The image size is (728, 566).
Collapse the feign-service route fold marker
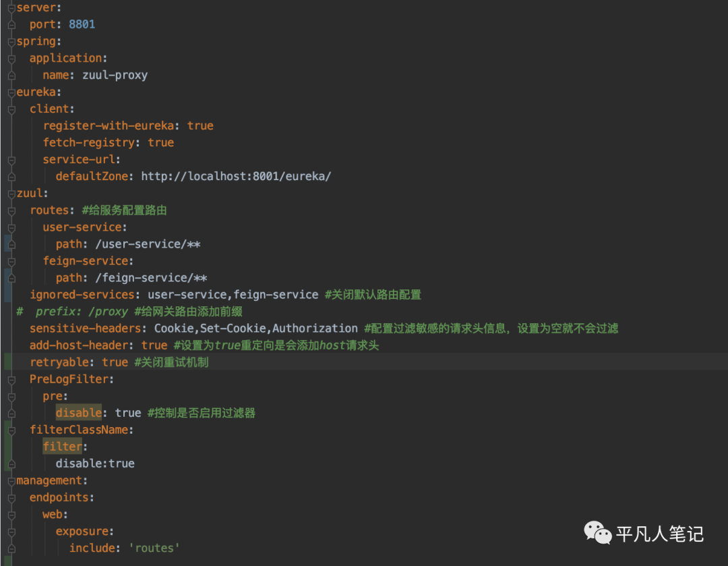[x=11, y=261]
